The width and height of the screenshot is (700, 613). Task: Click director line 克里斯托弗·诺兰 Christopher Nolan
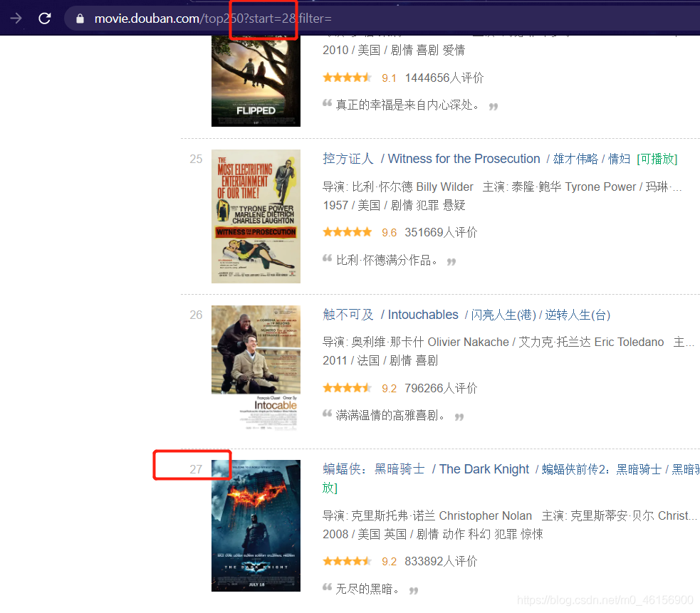click(427, 515)
